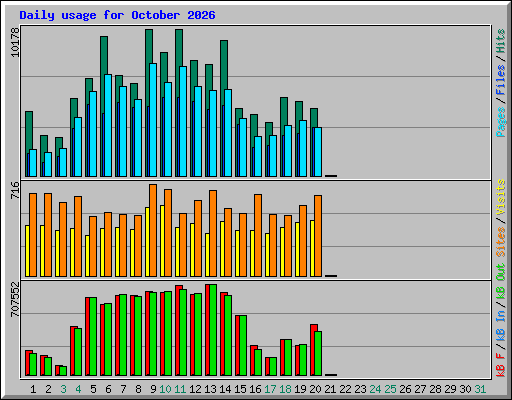Click day 31 on the x-axis
512x400 pixels.
[x=480, y=389]
